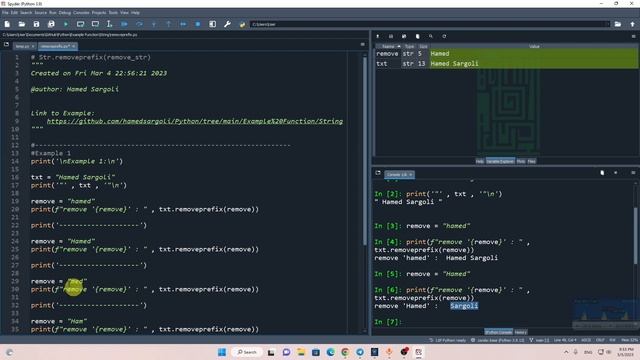Screen dimensions: 640x360
Task: Open the Edit menu
Action: [x=14, y=13]
